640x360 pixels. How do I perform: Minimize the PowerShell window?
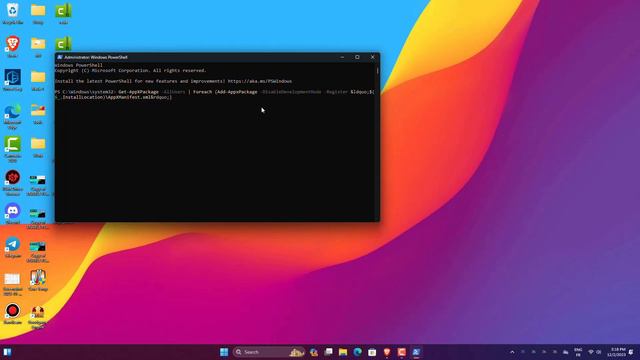tap(342, 57)
